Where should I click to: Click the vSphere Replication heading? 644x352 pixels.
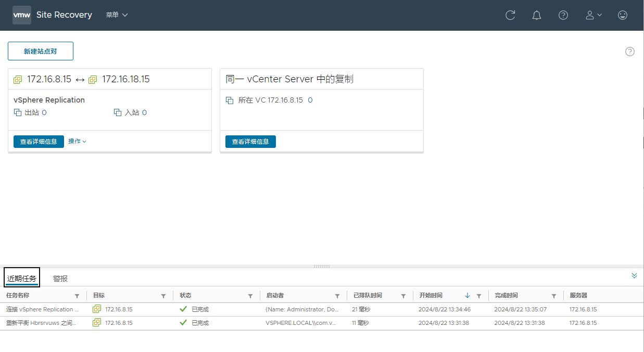click(49, 100)
